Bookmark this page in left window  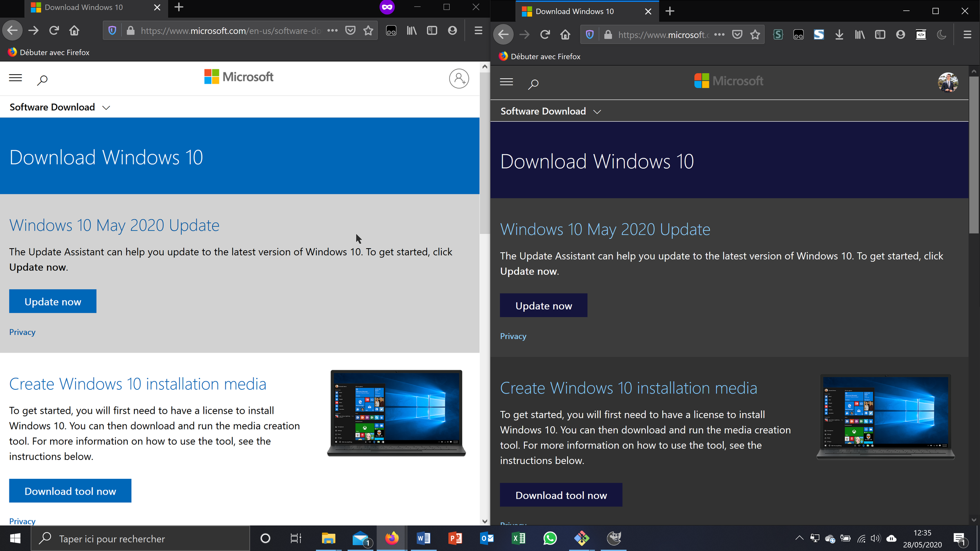coord(368,31)
